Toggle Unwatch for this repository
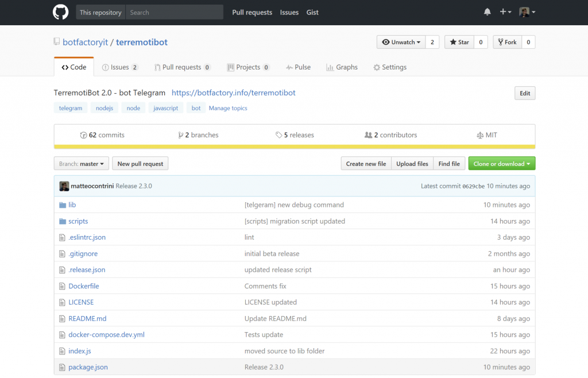 pos(400,41)
